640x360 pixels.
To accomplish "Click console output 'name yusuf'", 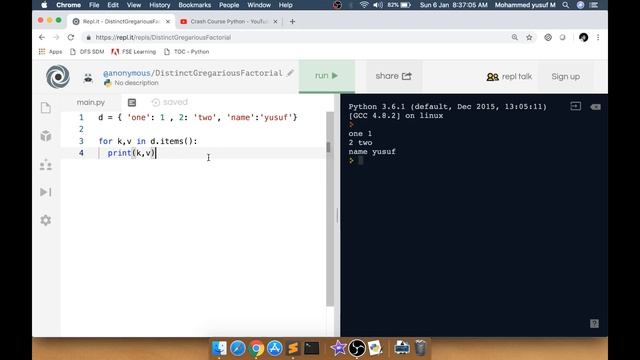I will click(372, 151).
